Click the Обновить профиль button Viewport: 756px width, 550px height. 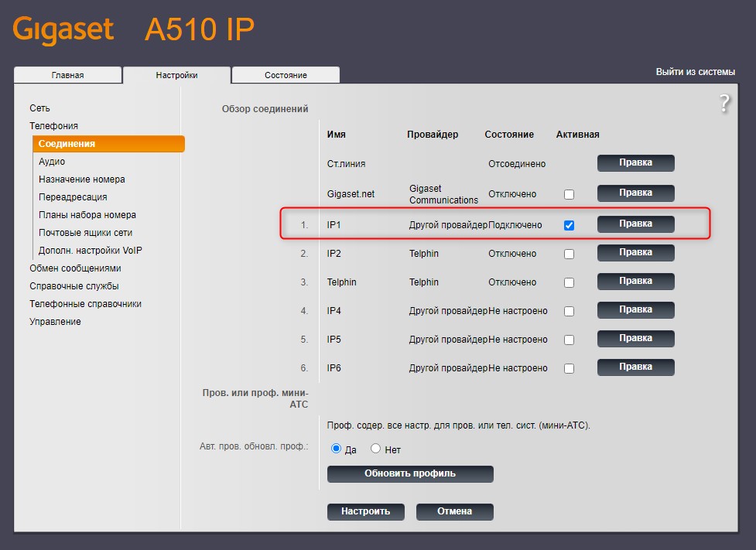point(410,474)
